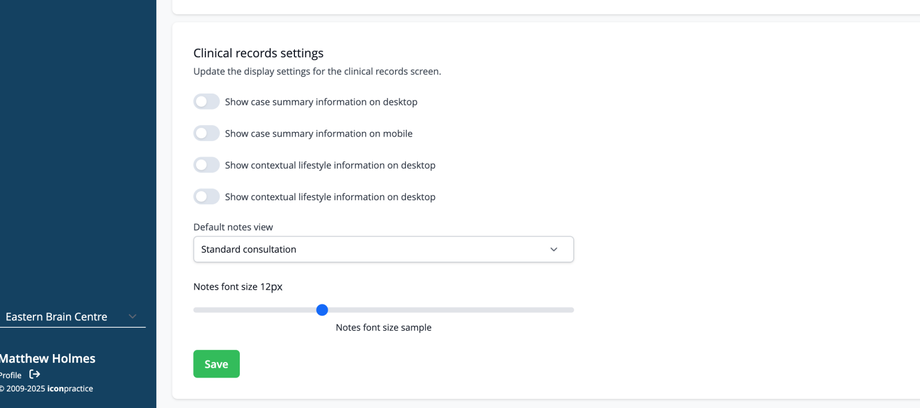Turn on upper contextual lifestyle information toggle
The image size is (920, 408).
206,165
